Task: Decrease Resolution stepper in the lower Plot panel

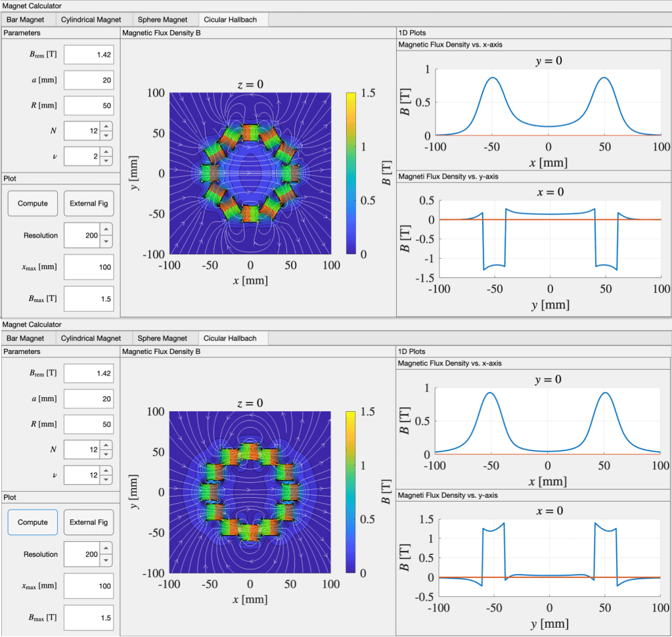Action: [x=106, y=560]
